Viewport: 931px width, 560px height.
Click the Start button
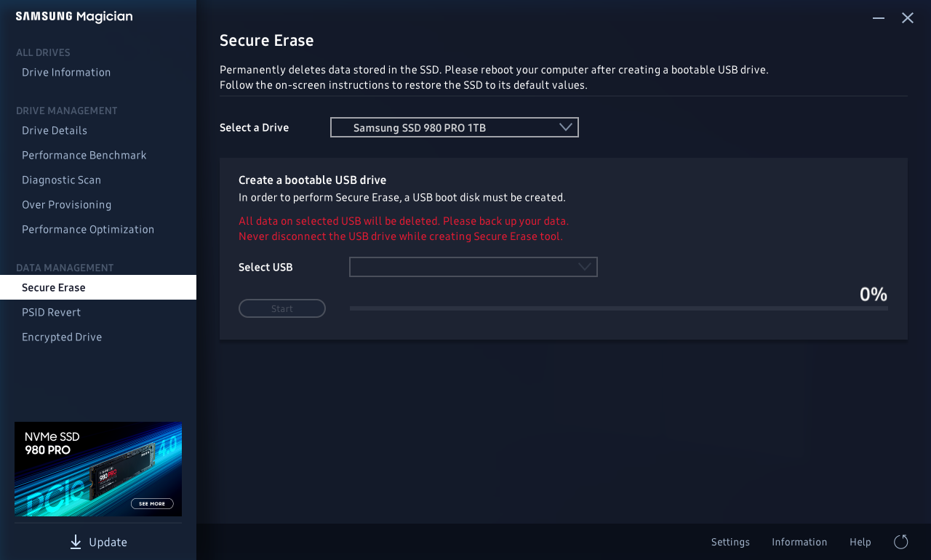pyautogui.click(x=282, y=308)
